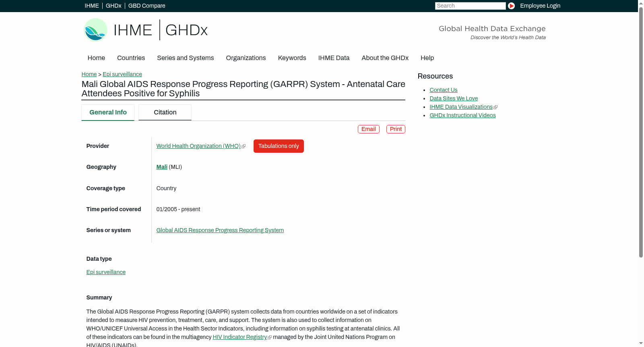This screenshot has width=644, height=347.
Task: Open World Health Organization (WHO) link
Action: [x=198, y=146]
